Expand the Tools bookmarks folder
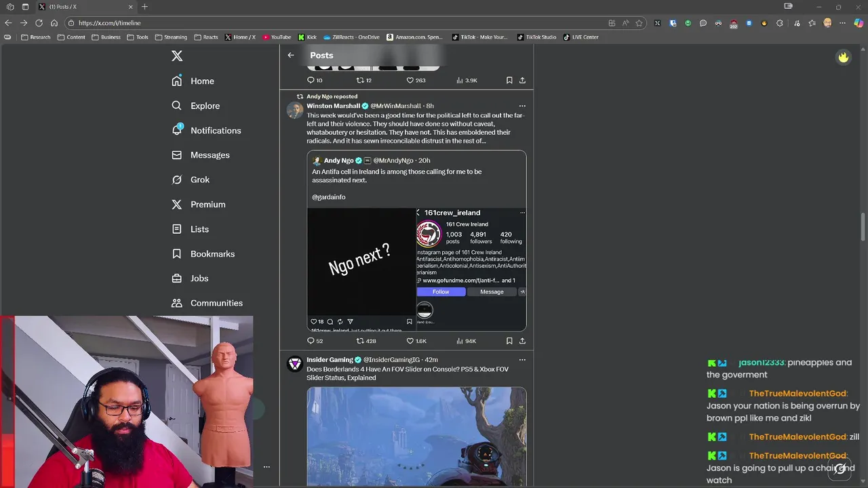 coord(138,37)
